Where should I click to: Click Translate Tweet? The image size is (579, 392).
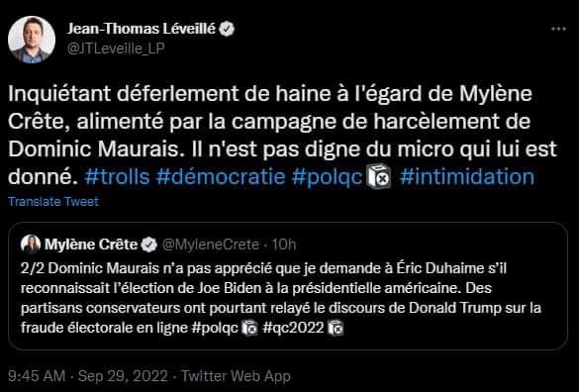[53, 201]
